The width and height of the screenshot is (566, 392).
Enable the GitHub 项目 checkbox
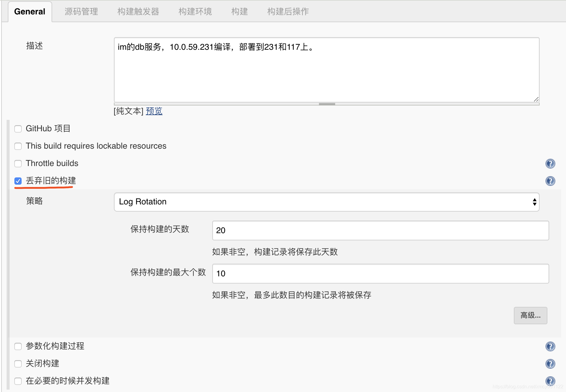click(18, 129)
